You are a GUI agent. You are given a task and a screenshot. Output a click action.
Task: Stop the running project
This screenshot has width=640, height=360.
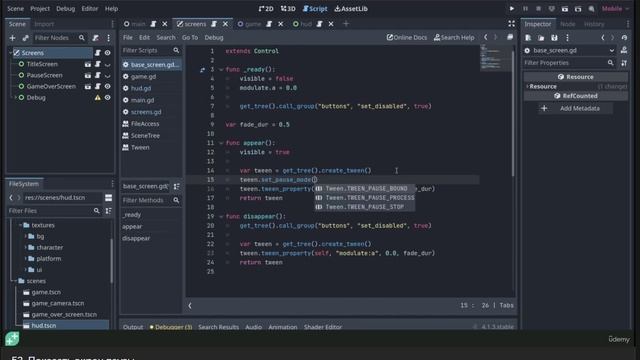tap(538, 9)
